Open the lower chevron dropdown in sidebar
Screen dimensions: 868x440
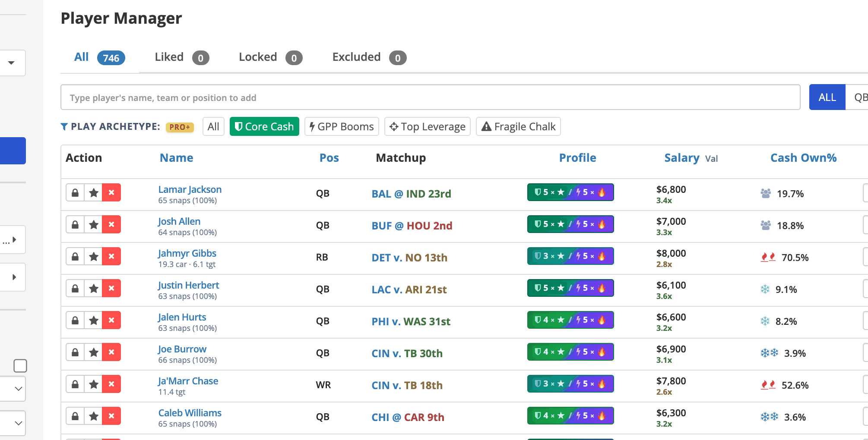[x=12, y=423]
